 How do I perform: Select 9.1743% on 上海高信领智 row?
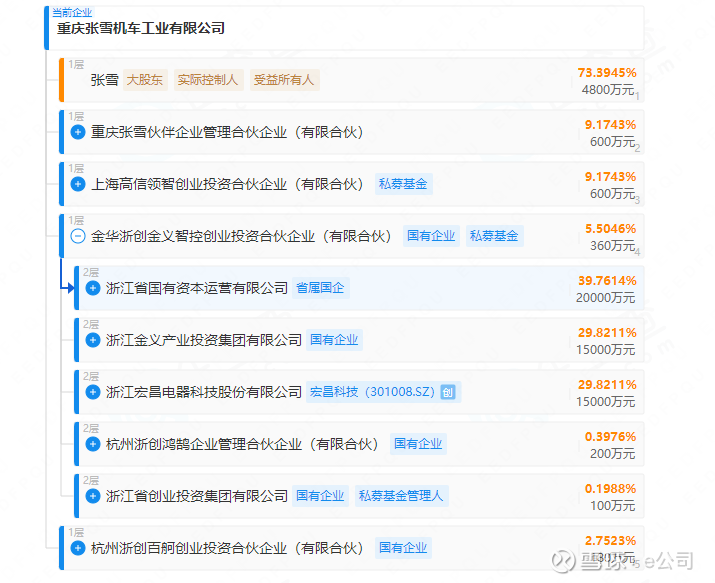pyautogui.click(x=611, y=177)
